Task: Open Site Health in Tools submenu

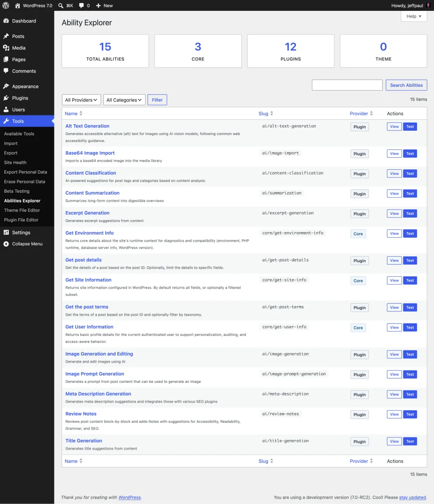Action: (x=15, y=163)
